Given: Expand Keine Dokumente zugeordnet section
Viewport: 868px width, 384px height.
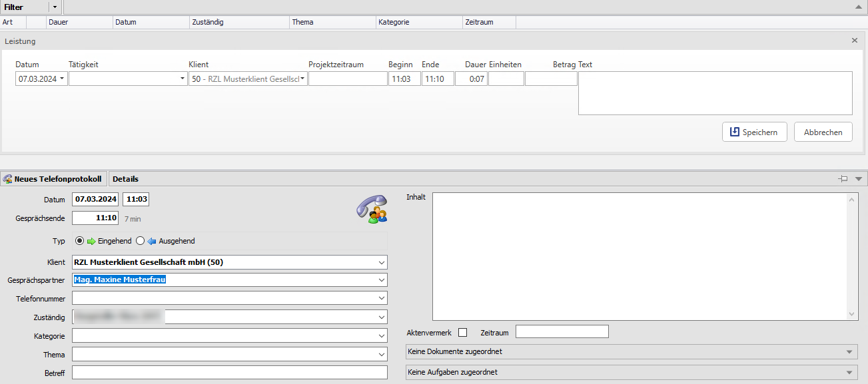Looking at the screenshot, I should [x=849, y=351].
